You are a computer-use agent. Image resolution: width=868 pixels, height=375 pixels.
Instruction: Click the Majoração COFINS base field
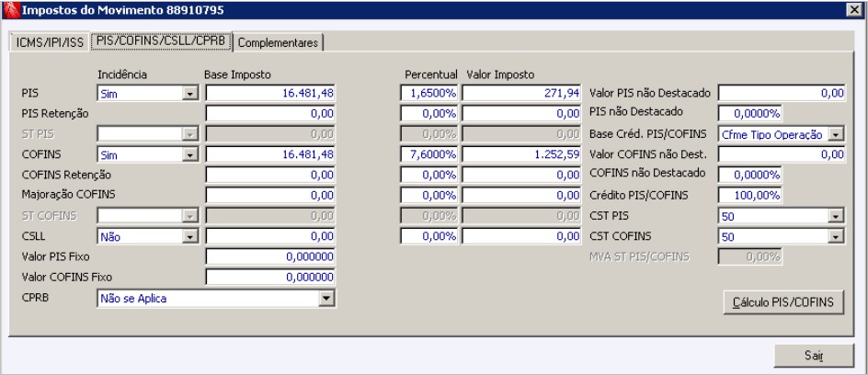tap(270, 196)
